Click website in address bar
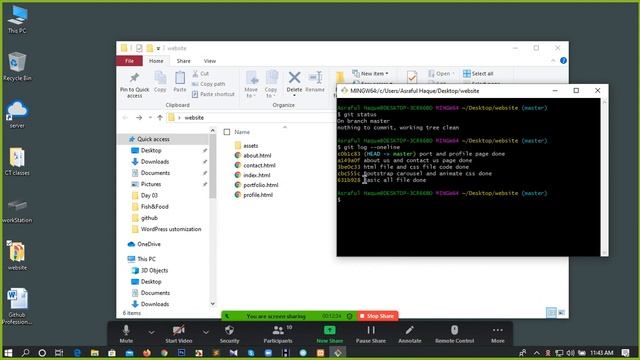The width and height of the screenshot is (640, 360). click(x=194, y=118)
